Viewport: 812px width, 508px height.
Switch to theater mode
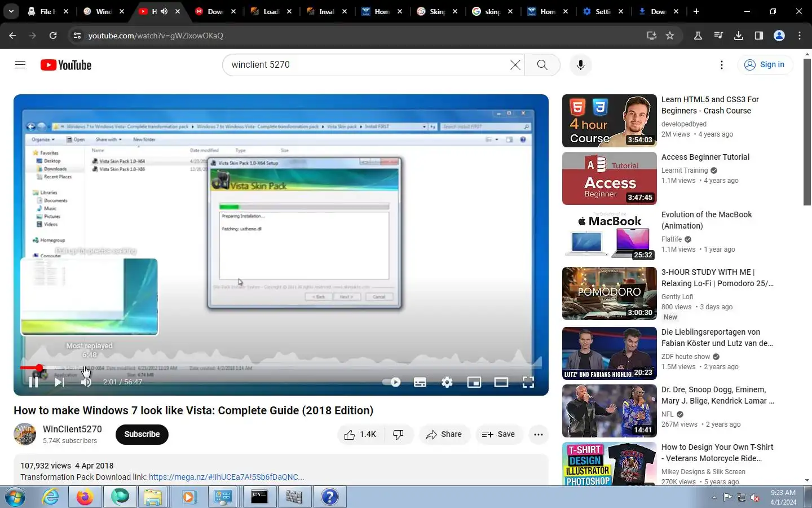[x=501, y=382]
